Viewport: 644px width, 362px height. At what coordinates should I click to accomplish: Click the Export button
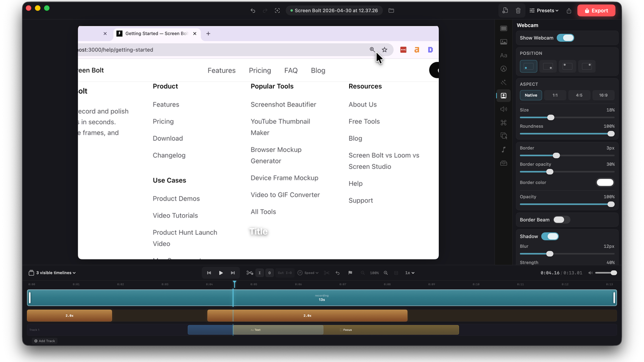(x=596, y=11)
